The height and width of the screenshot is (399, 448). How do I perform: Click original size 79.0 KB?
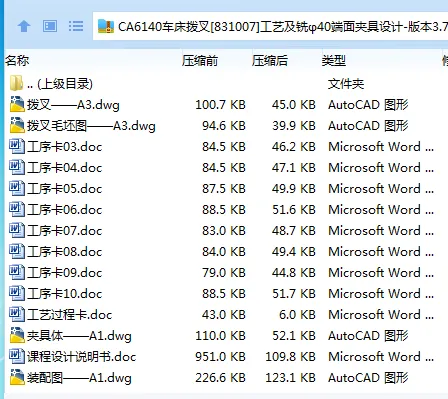pyautogui.click(x=224, y=273)
